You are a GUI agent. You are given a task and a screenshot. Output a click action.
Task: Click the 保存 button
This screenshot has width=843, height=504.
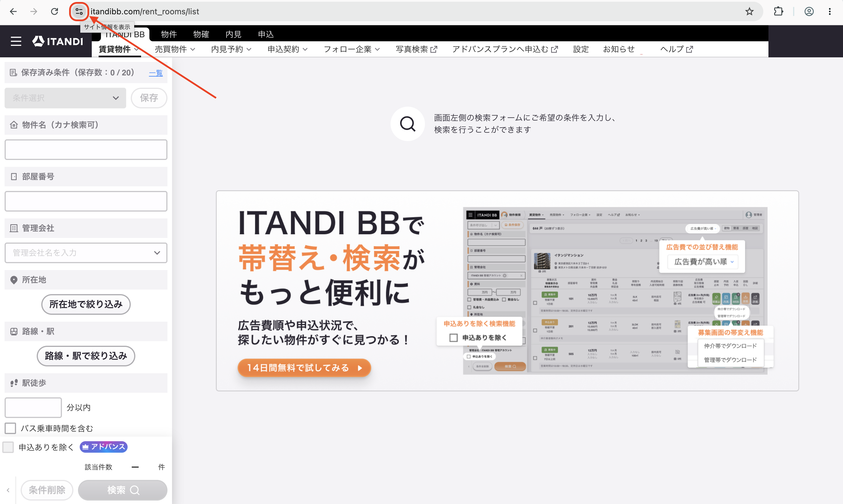click(x=149, y=98)
